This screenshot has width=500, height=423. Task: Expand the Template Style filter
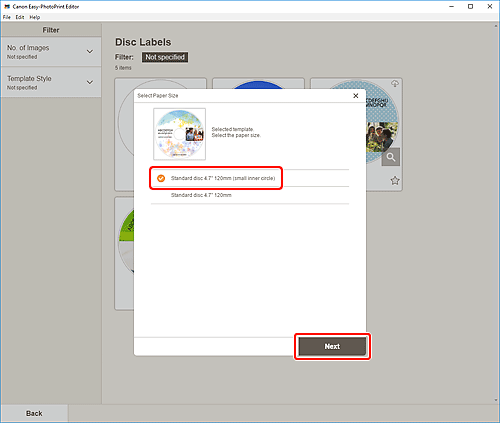pyautogui.click(x=51, y=82)
